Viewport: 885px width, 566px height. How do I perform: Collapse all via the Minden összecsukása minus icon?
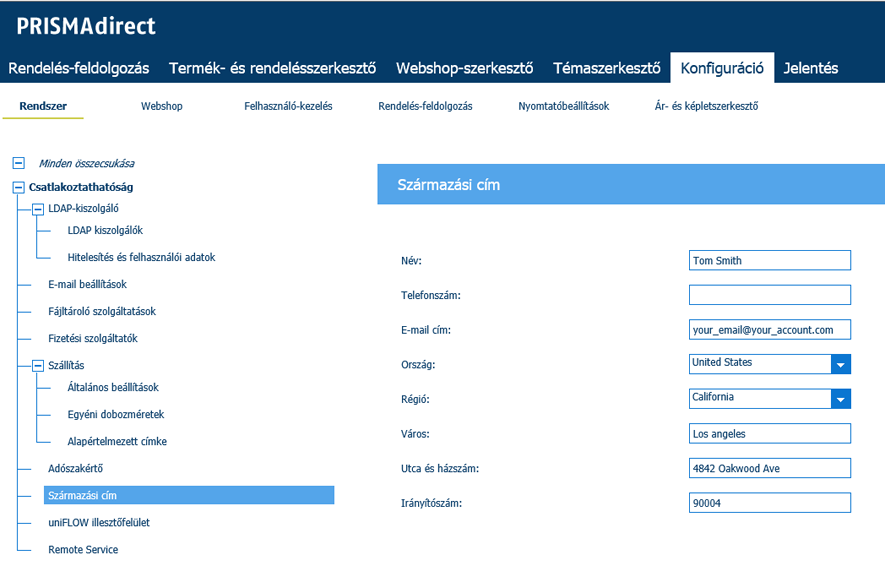(x=19, y=163)
